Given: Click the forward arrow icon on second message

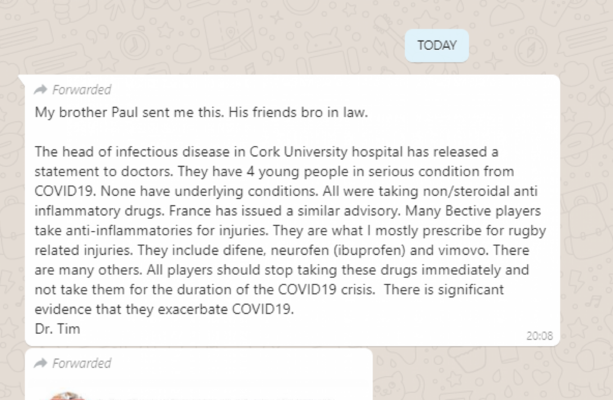Looking at the screenshot, I should point(40,363).
